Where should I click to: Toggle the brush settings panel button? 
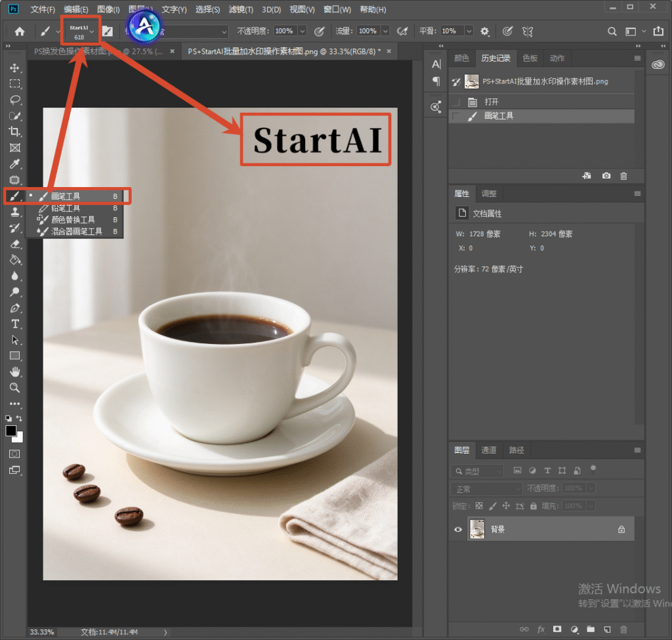[x=107, y=32]
